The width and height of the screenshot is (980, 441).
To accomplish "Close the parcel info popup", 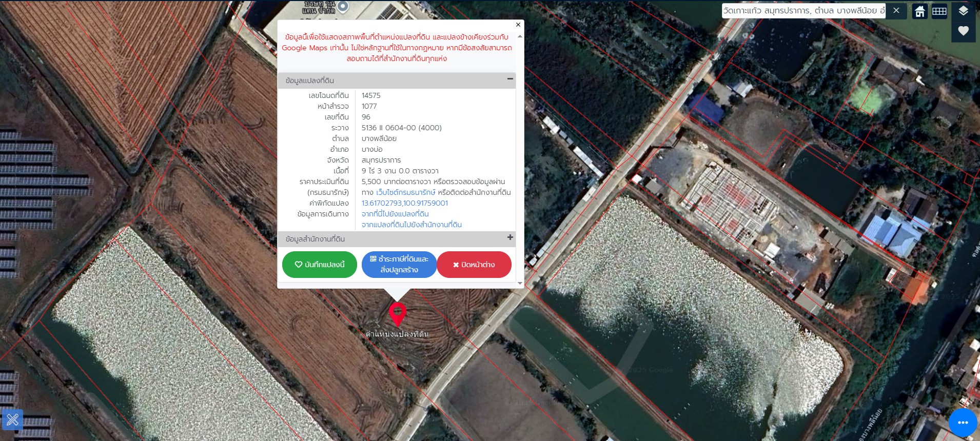I will point(518,25).
